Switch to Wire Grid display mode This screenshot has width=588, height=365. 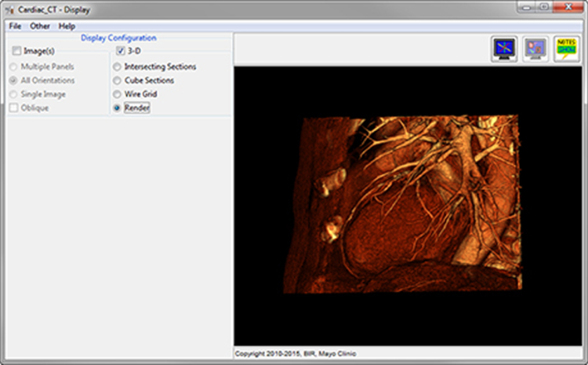pyautogui.click(x=118, y=94)
